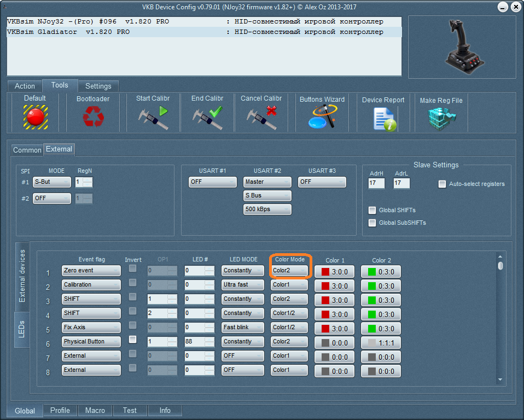524x420 pixels.
Task: Open the Bootloader recycle icon
Action: tap(93, 116)
